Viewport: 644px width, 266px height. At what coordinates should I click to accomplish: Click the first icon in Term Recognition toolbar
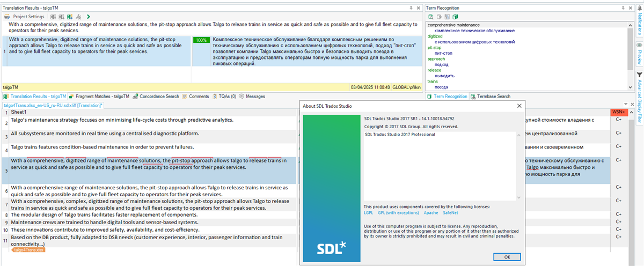coord(431,17)
